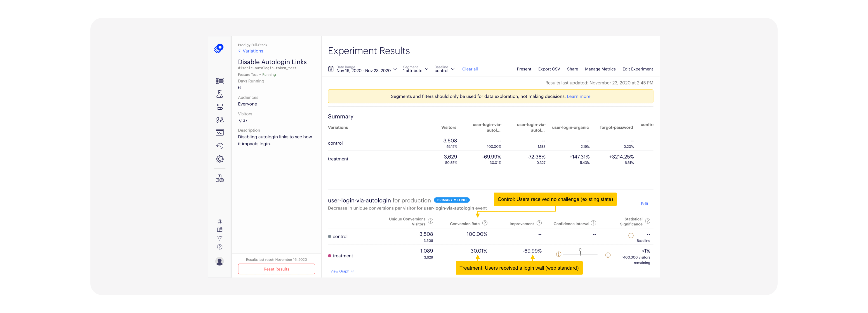Click the hash symbol icon in sidebar
Viewport: 868px width, 313px height.
pos(220,221)
